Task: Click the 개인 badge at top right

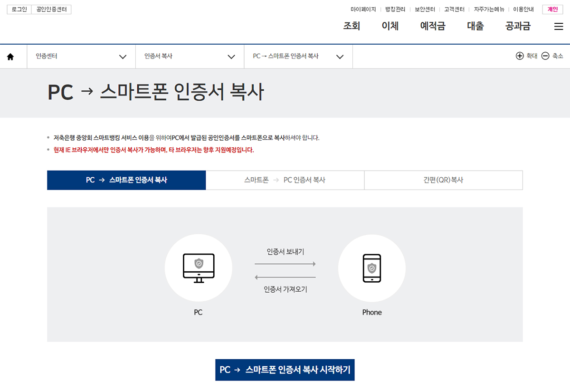Action: (552, 9)
